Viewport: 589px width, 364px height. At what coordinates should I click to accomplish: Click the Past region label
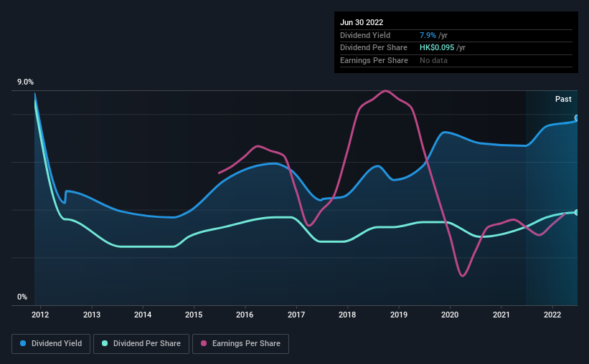click(x=563, y=99)
